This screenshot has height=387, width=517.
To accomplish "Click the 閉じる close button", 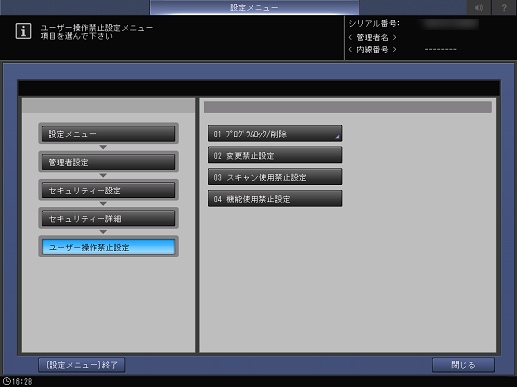I will (x=463, y=365).
